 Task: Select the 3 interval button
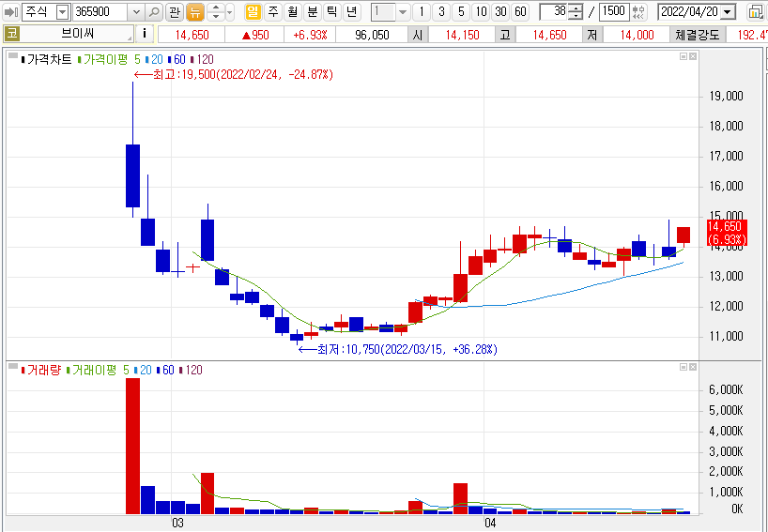pyautogui.click(x=441, y=12)
